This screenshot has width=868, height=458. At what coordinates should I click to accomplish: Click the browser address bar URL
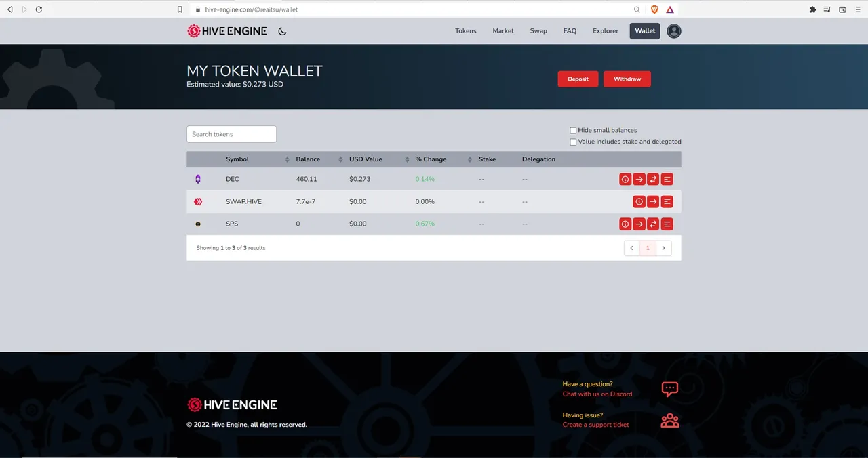click(252, 9)
